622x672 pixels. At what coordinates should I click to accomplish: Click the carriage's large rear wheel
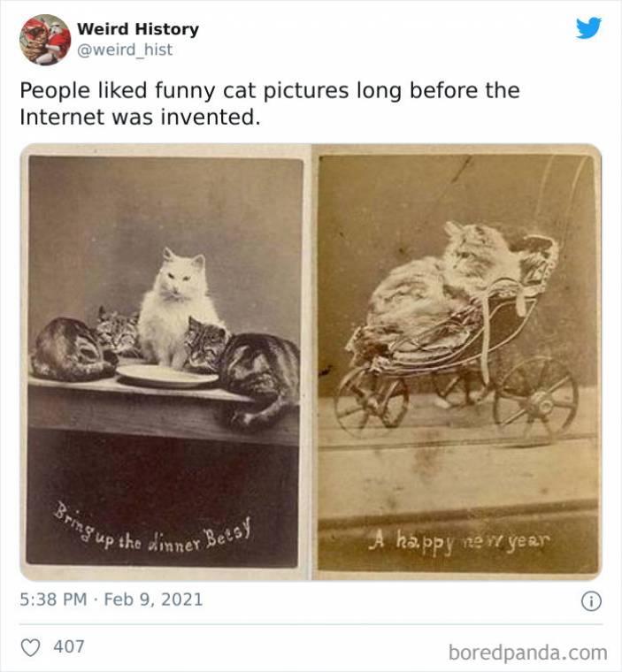(x=535, y=402)
